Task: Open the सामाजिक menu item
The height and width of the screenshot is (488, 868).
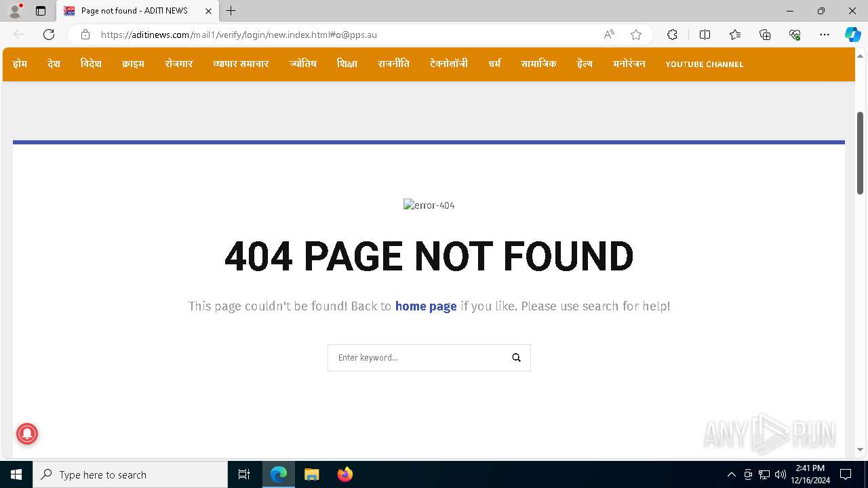Action: [538, 64]
